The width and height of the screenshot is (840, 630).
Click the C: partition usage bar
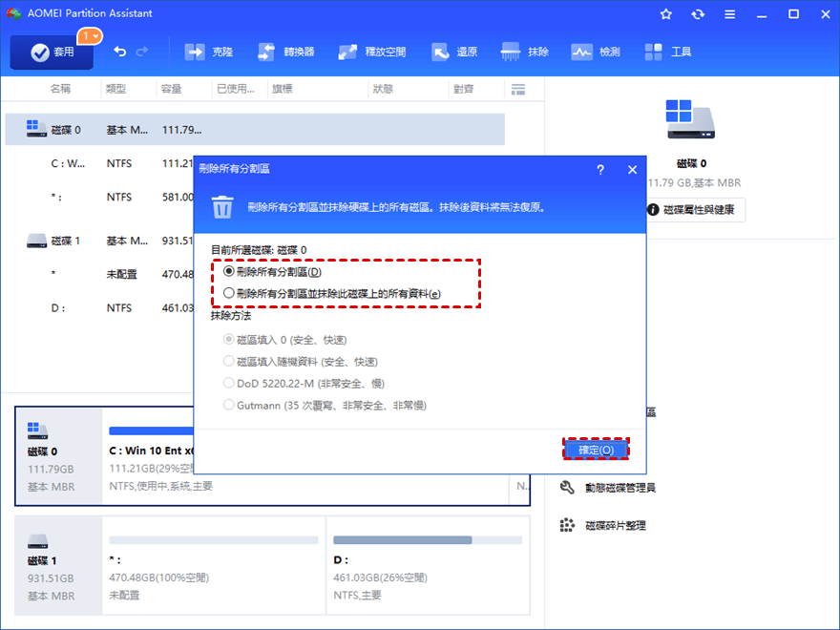coord(151,430)
